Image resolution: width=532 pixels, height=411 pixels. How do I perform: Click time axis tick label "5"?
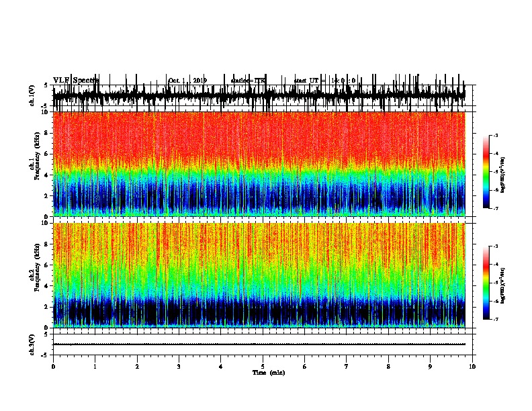pos(263,367)
